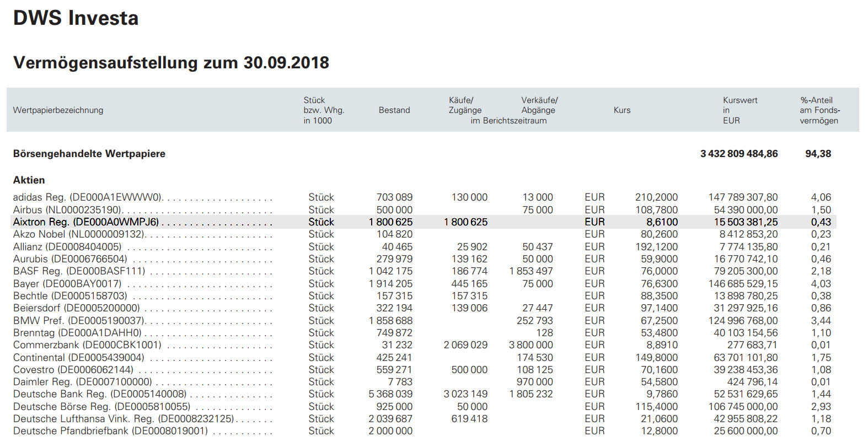868x437 pixels.
Task: Click the 'Käufe/ Zugänge' column header
Action: click(x=465, y=105)
